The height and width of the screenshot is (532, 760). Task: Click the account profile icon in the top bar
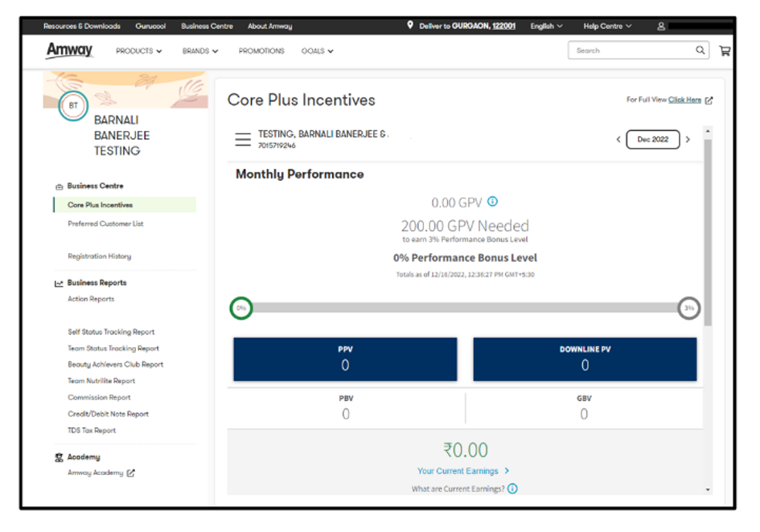point(660,25)
